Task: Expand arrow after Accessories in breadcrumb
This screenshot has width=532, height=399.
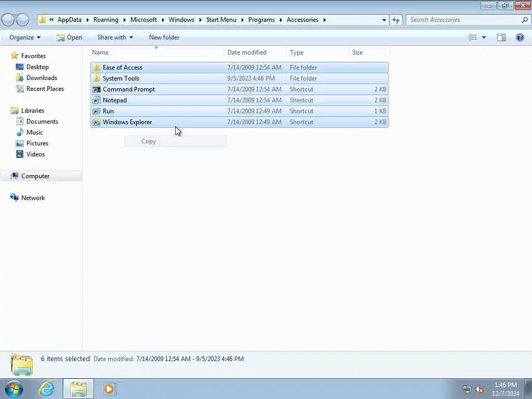Action: pyautogui.click(x=324, y=20)
